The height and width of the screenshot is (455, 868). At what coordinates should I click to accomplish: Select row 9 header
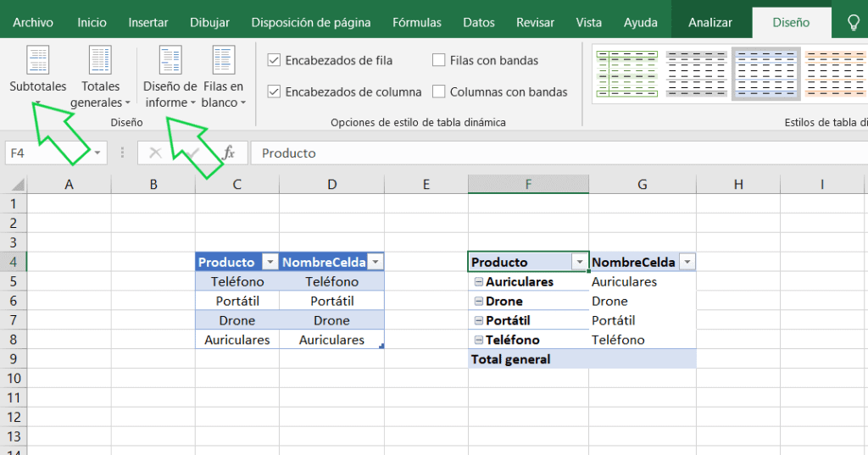click(14, 358)
